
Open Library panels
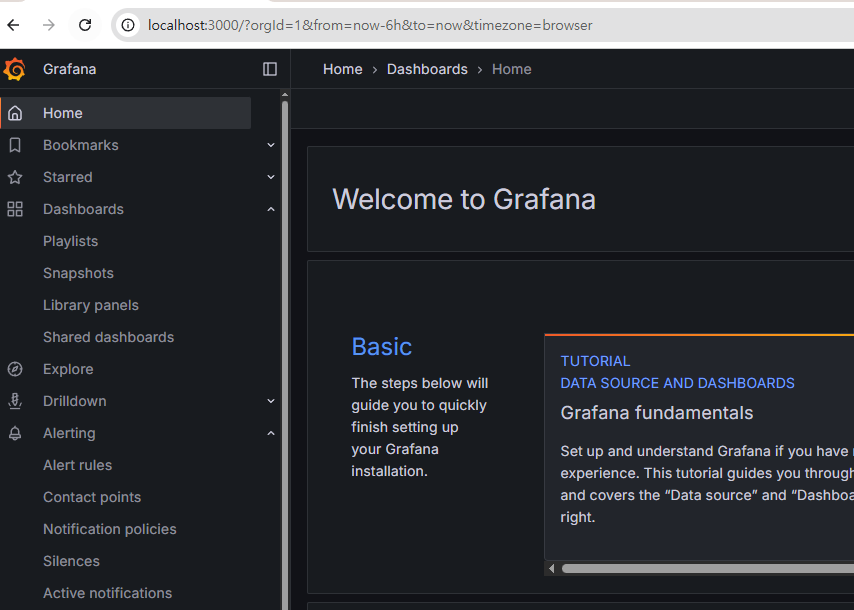point(91,306)
